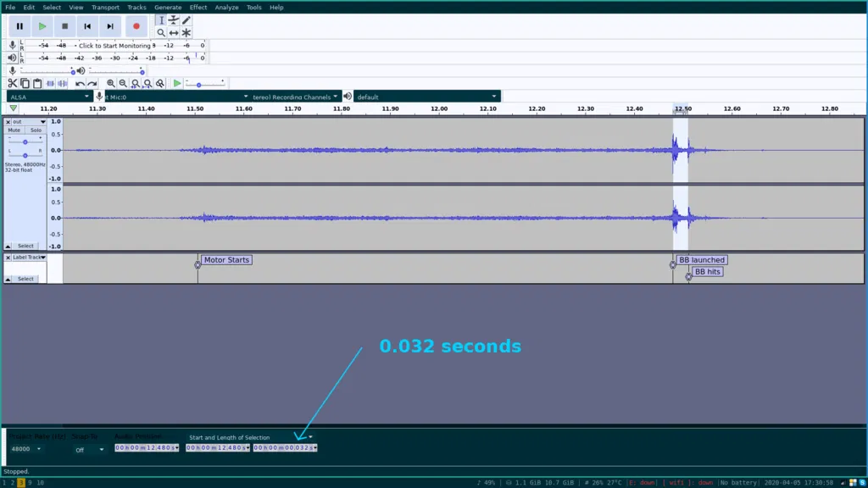Adjust the audio track pan slider
868x488 pixels.
pos(25,156)
